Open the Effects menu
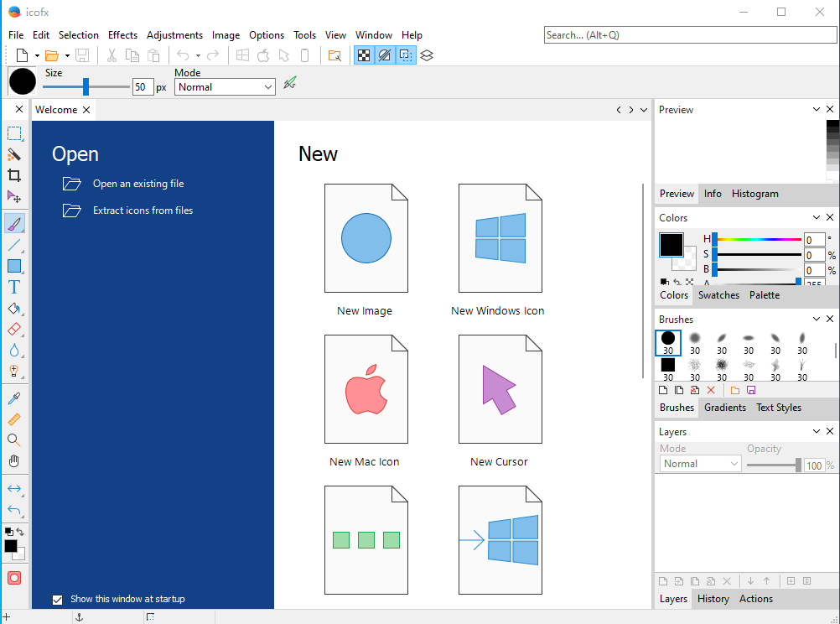Viewport: 840px width, 624px height. [122, 35]
